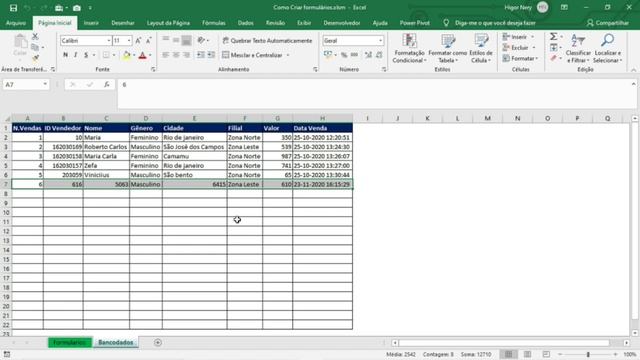Increase indent of the cell
The width and height of the screenshot is (640, 360).
click(x=211, y=55)
